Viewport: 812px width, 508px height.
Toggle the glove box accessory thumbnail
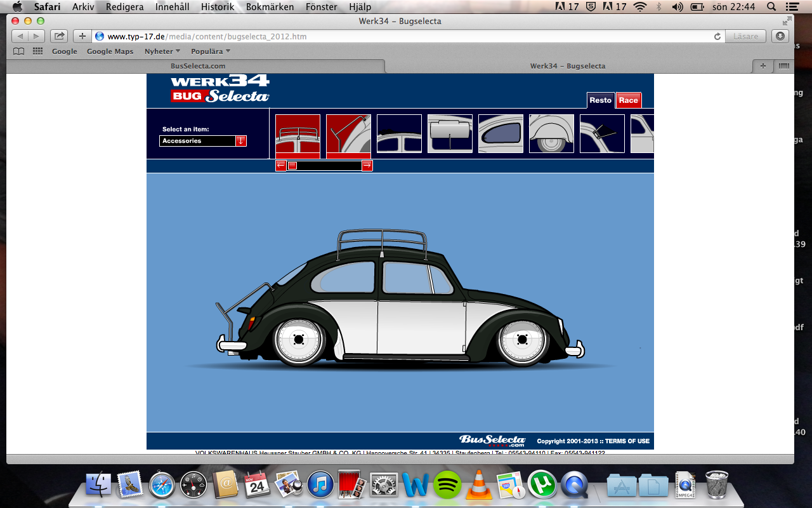[450, 133]
